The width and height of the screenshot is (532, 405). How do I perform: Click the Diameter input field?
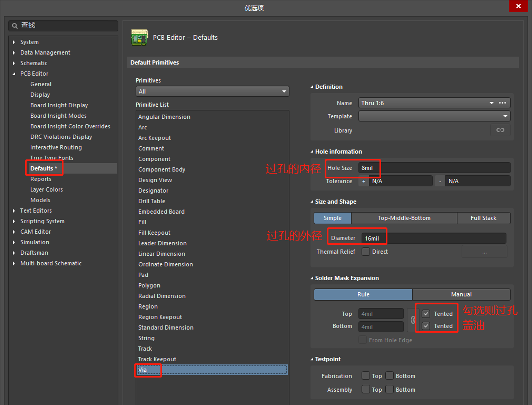(434, 238)
